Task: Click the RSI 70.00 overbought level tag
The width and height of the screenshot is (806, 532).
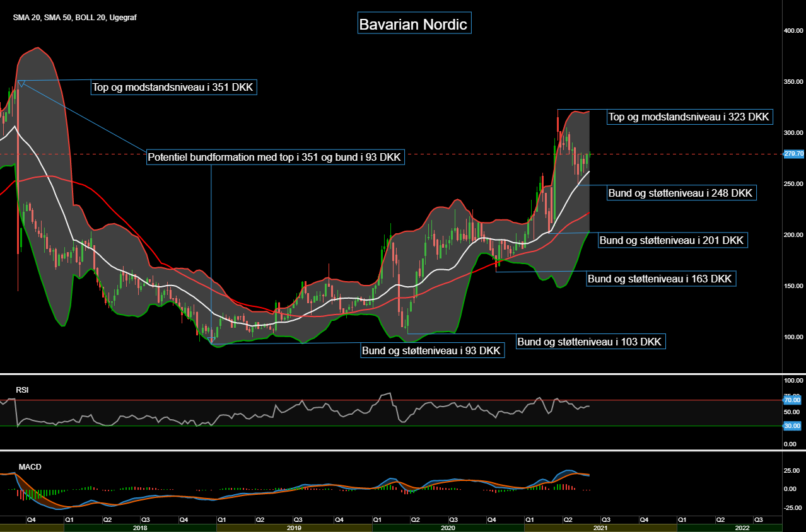Action: [793, 400]
